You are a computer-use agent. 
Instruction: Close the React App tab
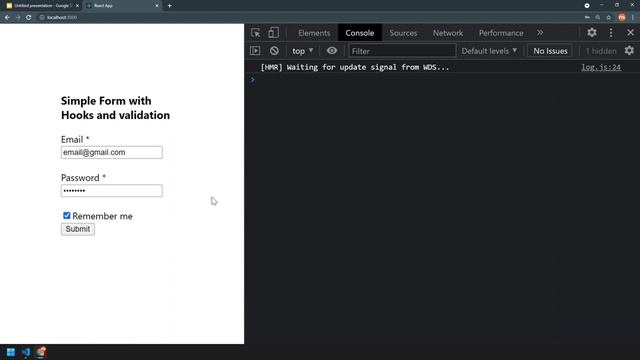pos(157,6)
